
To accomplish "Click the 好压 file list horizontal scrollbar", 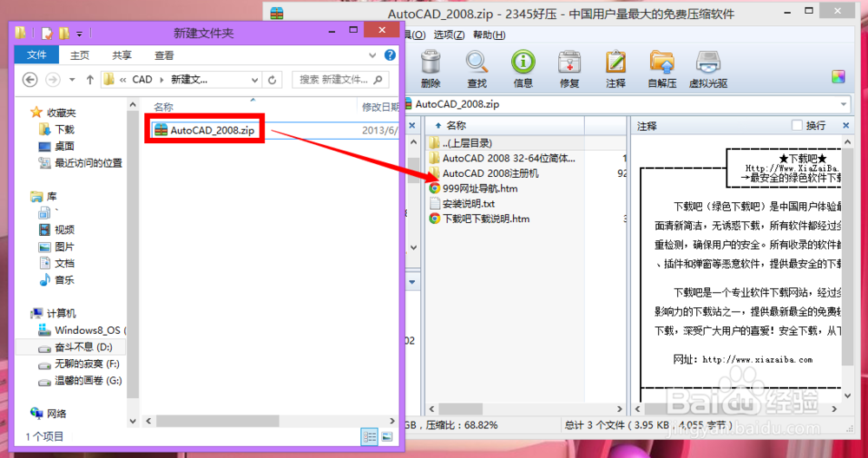I will pos(461,409).
